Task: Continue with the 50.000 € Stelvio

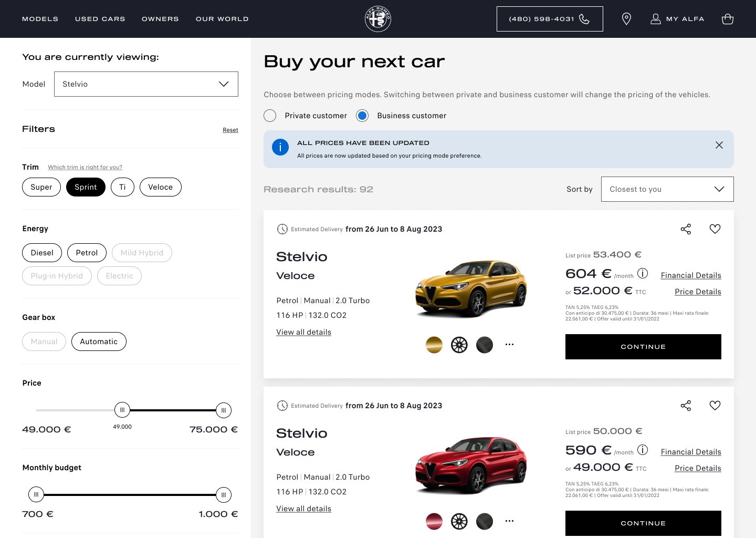Action: (643, 523)
